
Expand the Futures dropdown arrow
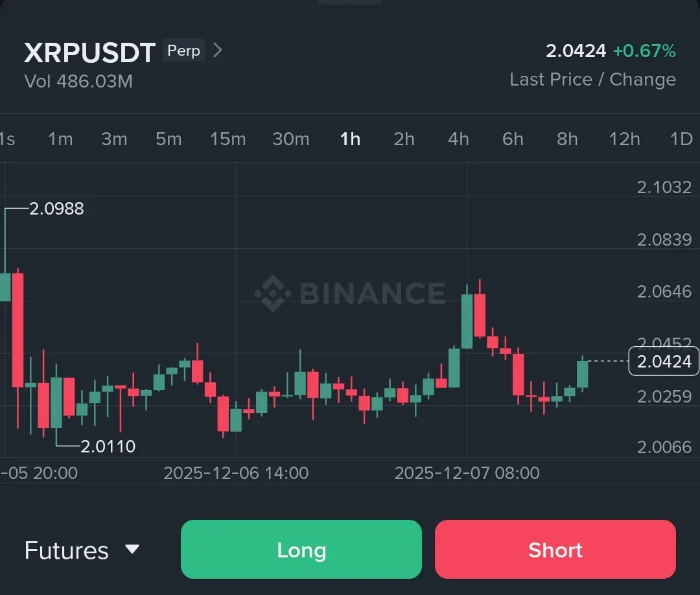pyautogui.click(x=132, y=550)
